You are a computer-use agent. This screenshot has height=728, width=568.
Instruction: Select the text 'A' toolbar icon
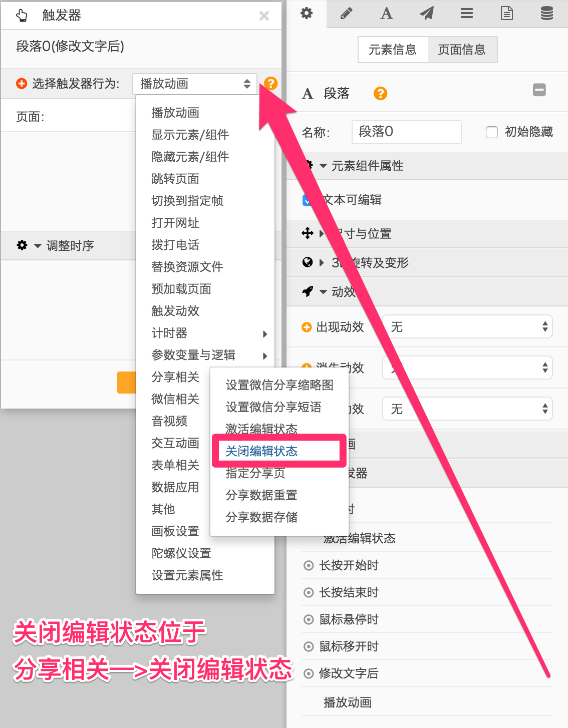386,14
